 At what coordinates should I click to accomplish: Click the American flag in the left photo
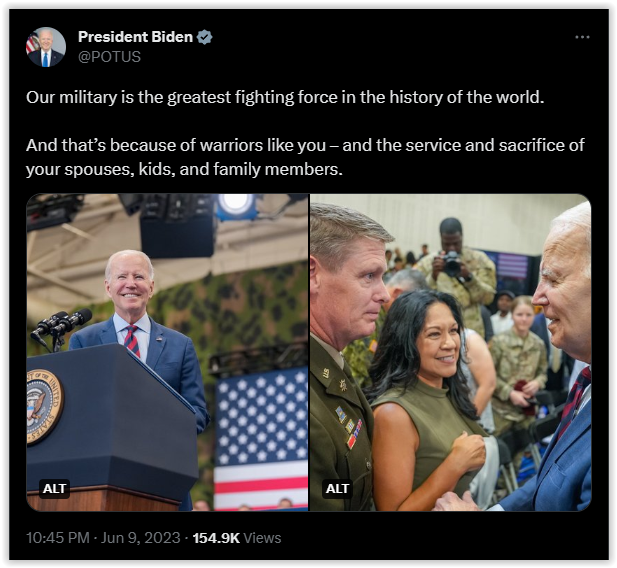[x=261, y=439]
